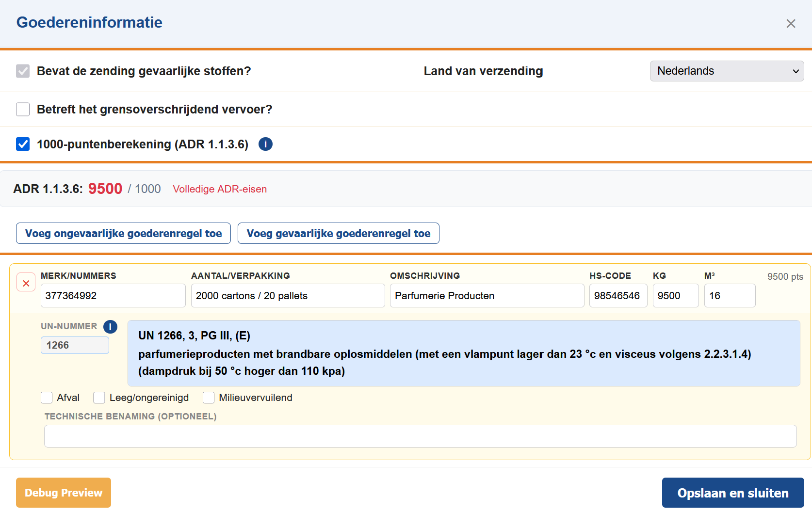Delete the goods line with red X
The image size is (812, 513).
[26, 283]
